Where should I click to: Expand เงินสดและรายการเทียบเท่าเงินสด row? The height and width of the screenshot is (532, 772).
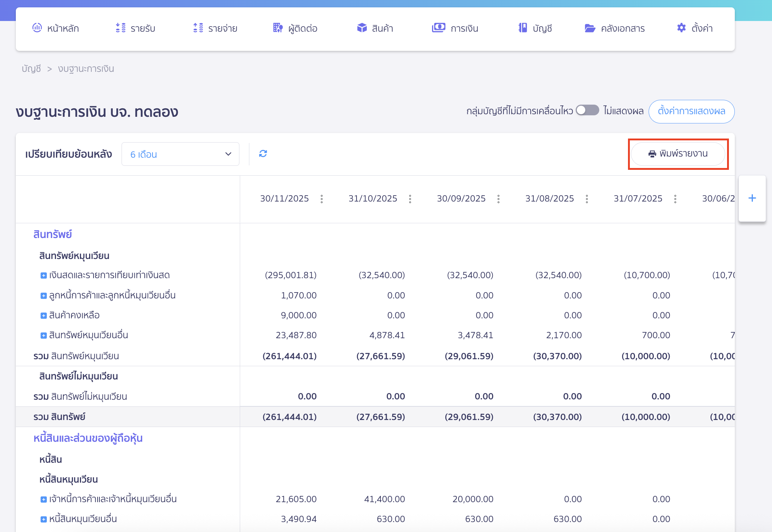pyautogui.click(x=43, y=276)
